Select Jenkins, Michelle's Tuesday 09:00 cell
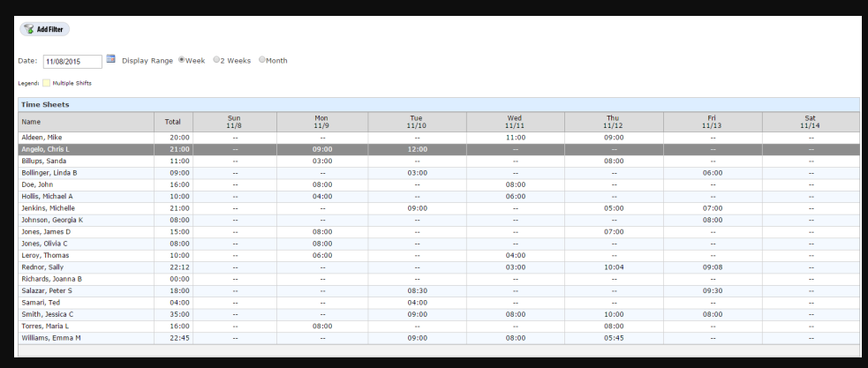Screen dimensions: 868x368 [x=417, y=207]
